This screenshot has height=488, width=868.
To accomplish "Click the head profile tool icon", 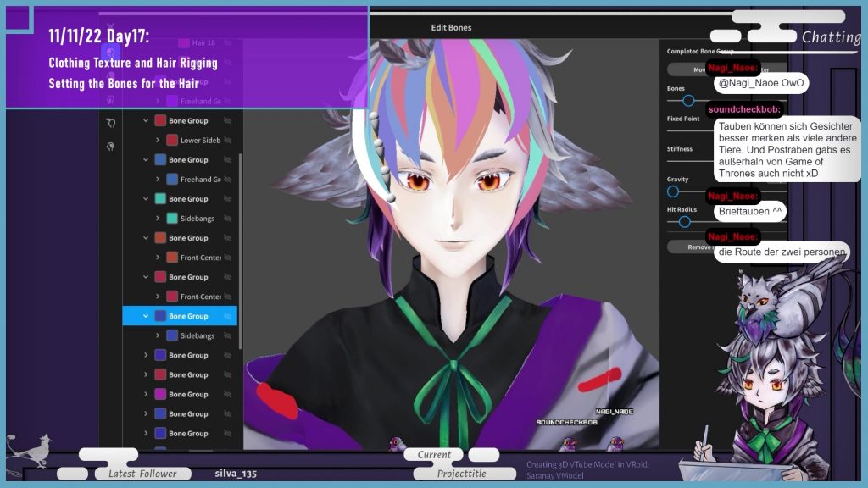I will [x=110, y=147].
